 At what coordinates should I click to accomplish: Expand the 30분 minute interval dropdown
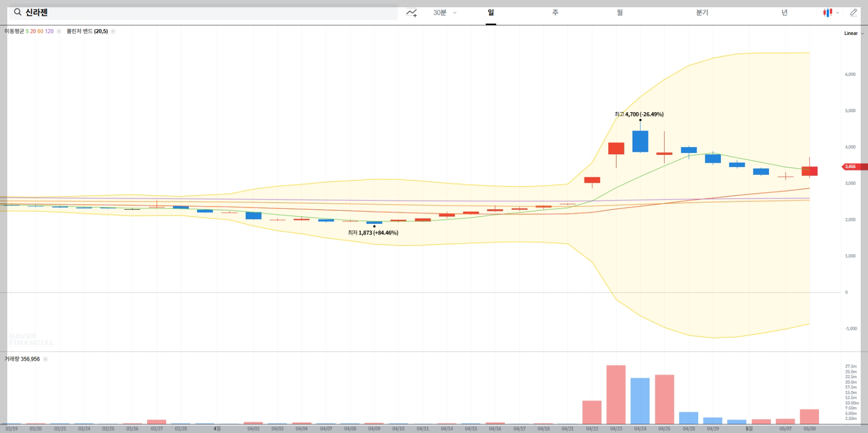[445, 13]
